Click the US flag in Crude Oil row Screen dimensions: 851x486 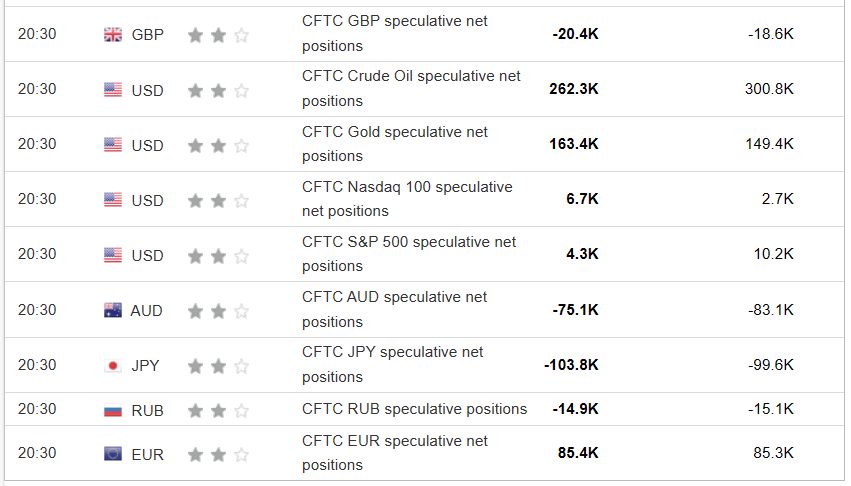pyautogui.click(x=113, y=90)
